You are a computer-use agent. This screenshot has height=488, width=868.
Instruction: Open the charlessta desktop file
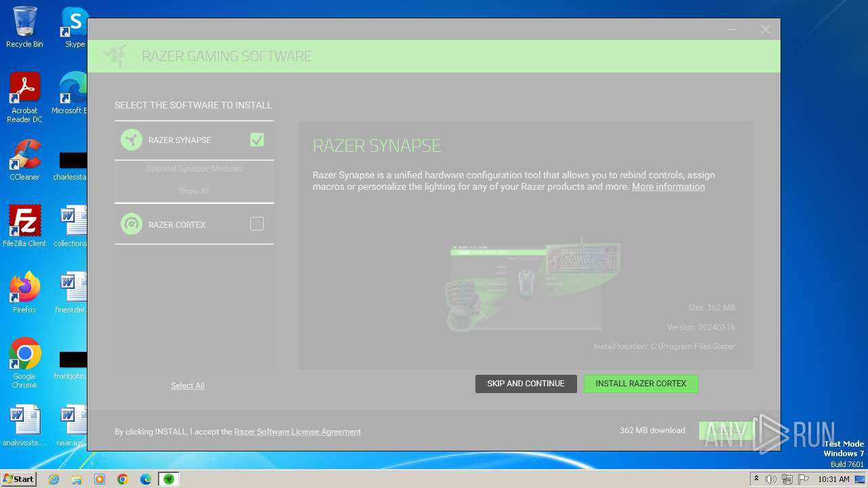[71, 165]
